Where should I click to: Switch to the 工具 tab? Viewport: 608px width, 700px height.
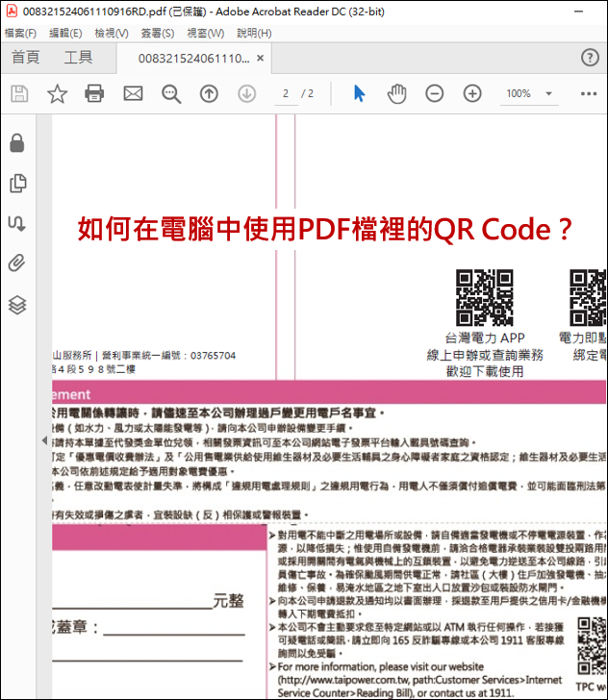point(78,57)
